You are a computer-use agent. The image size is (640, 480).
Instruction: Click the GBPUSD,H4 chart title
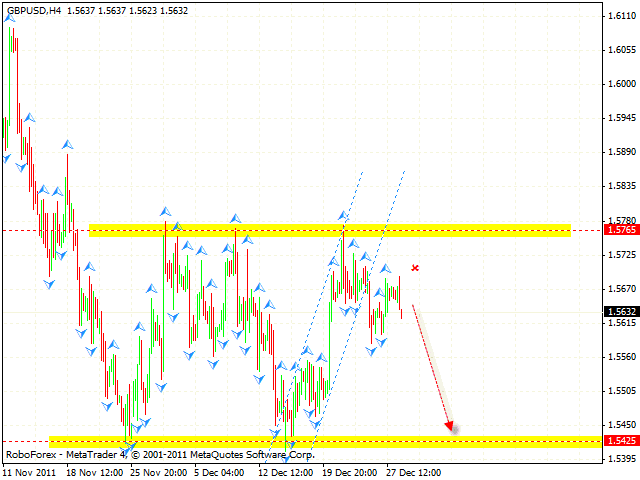[33, 11]
